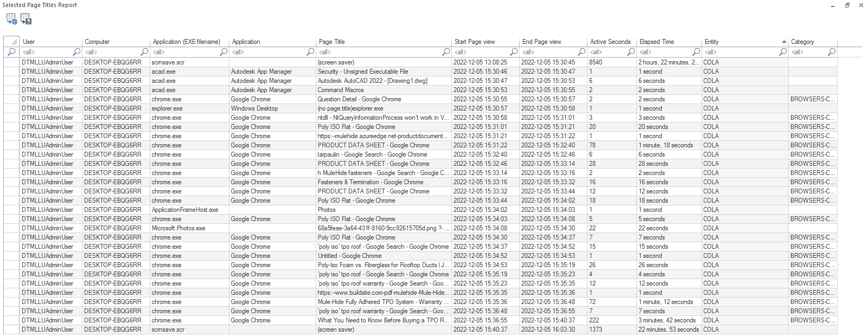
Task: Click the magnifier icon in the Start Page view filter
Action: pos(514,52)
